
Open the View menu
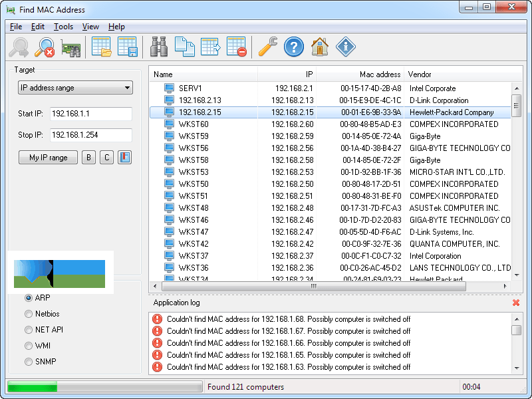[x=90, y=27]
